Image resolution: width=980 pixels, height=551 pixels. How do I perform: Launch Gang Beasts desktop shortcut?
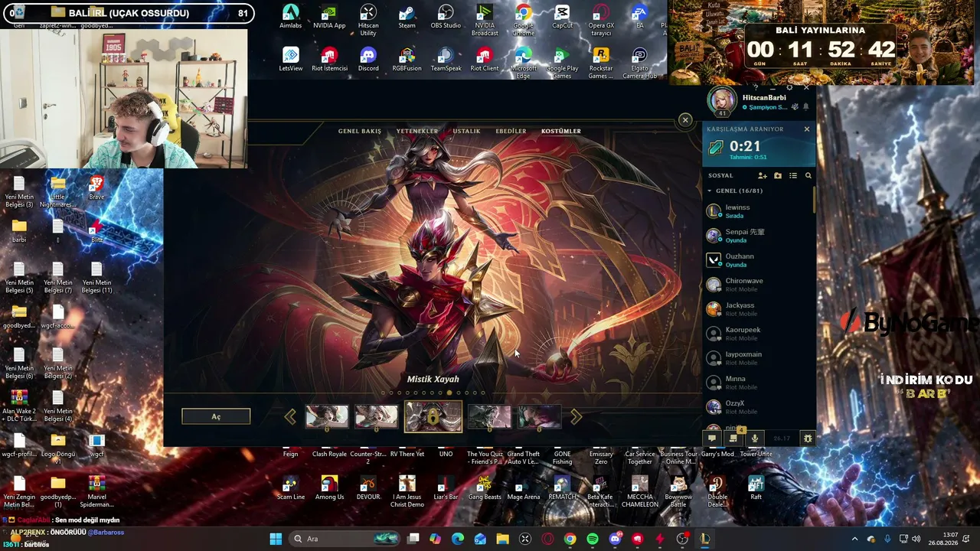point(485,488)
